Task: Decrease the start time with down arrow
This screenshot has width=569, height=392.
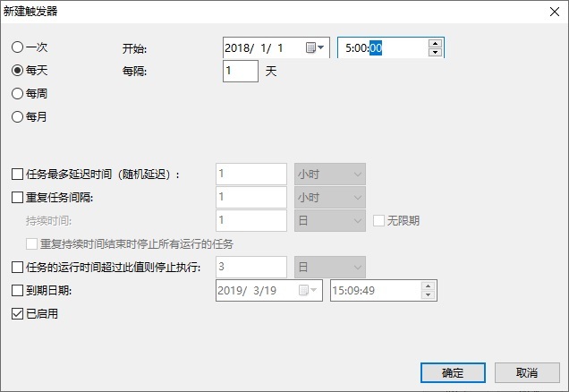Action: pos(435,52)
